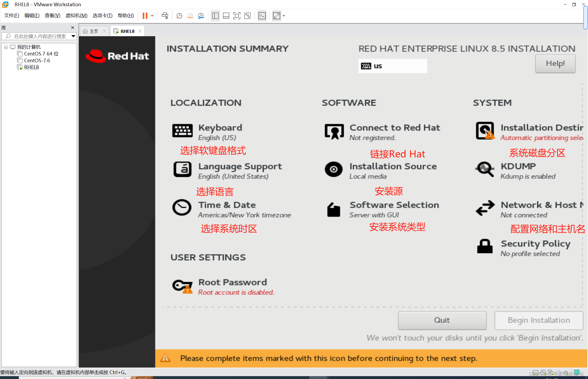The width and height of the screenshot is (588, 379).
Task: Toggle Unity mode icon
Action: (x=247, y=16)
